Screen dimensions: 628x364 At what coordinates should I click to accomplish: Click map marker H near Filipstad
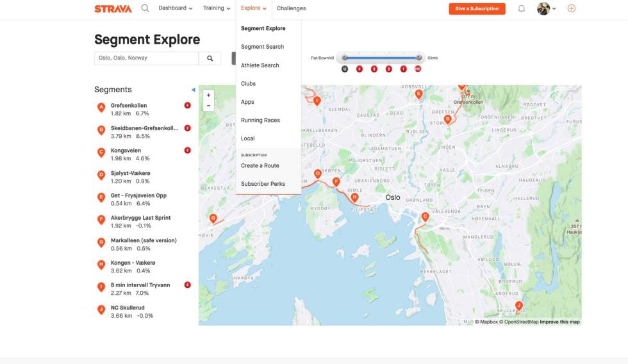354,198
